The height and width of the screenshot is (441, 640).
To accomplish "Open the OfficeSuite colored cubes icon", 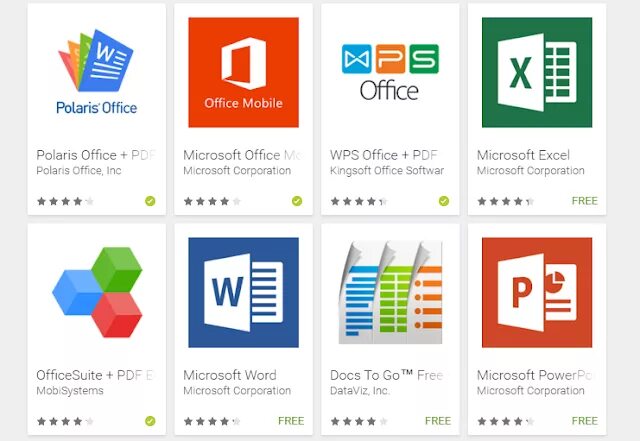I will pyautogui.click(x=97, y=292).
